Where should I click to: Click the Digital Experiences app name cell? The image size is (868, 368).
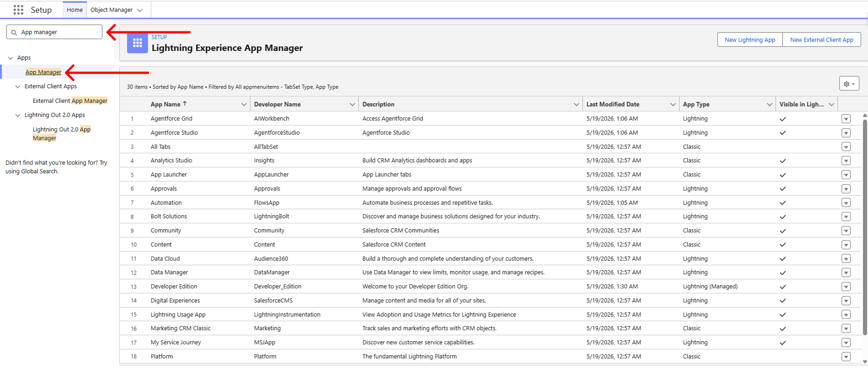(x=175, y=301)
